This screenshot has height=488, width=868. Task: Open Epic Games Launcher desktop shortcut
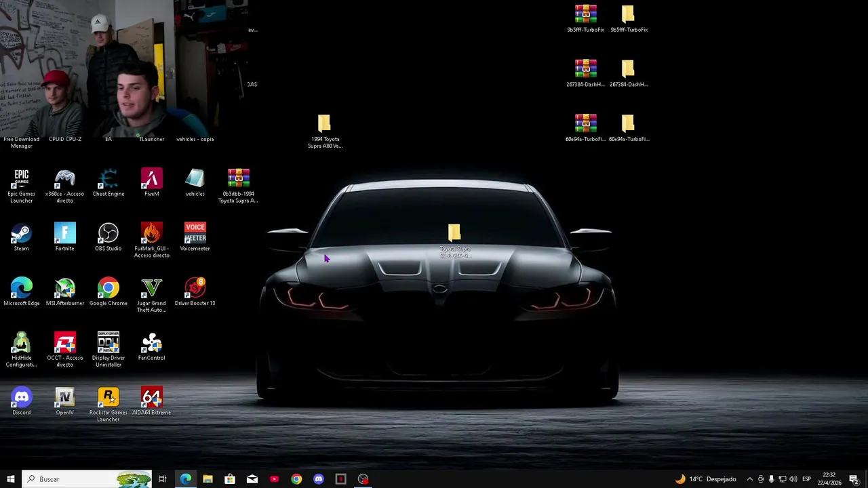[x=22, y=186]
